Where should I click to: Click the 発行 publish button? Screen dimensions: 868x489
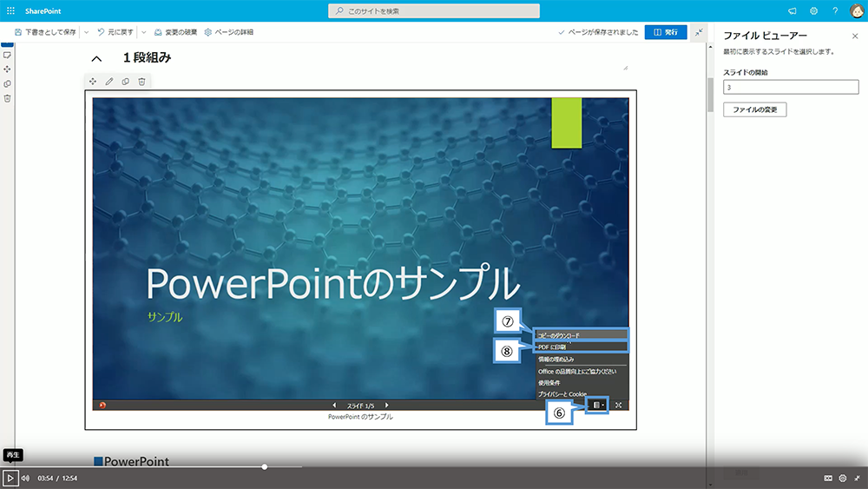[666, 32]
